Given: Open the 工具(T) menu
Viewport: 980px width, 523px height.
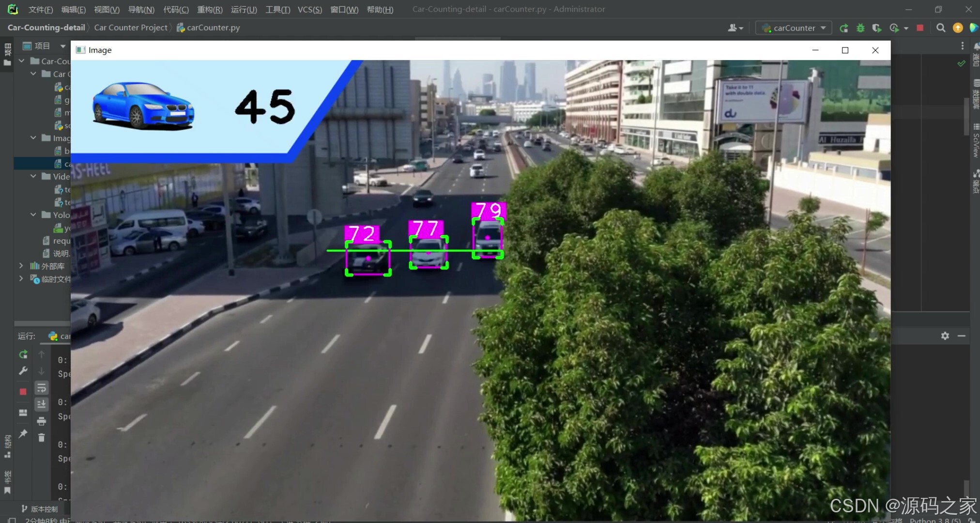Looking at the screenshot, I should pos(278,9).
